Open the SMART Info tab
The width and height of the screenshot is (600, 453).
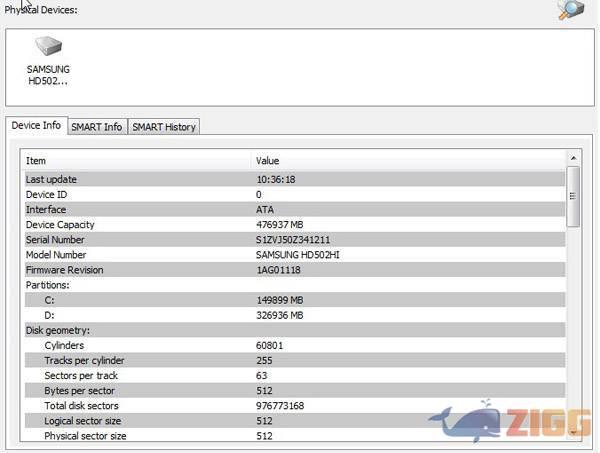[97, 127]
